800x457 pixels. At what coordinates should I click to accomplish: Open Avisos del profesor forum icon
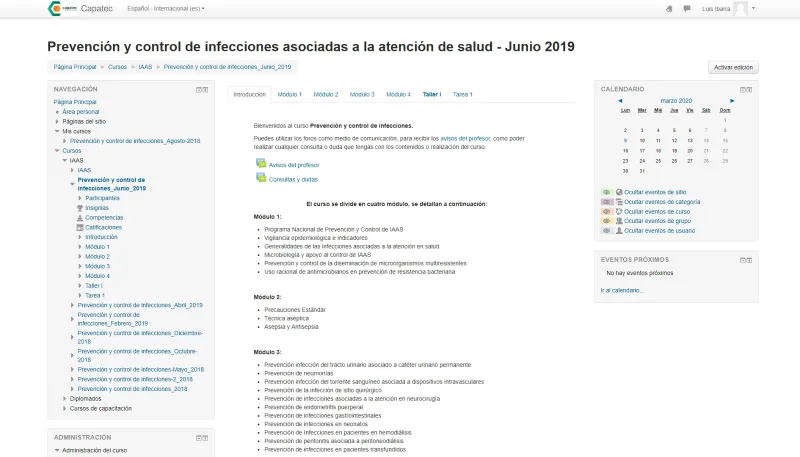[261, 163]
